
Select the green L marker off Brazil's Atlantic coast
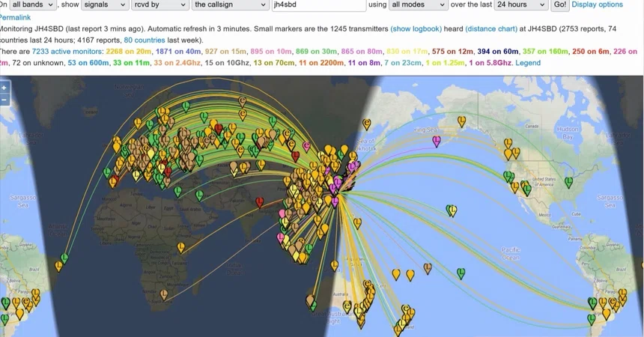64,258
